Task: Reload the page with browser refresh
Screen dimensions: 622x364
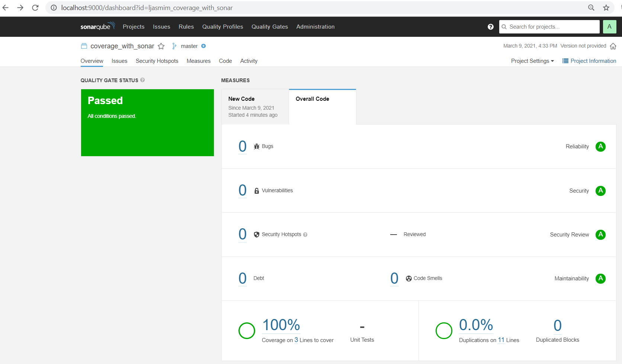Action: [35, 8]
